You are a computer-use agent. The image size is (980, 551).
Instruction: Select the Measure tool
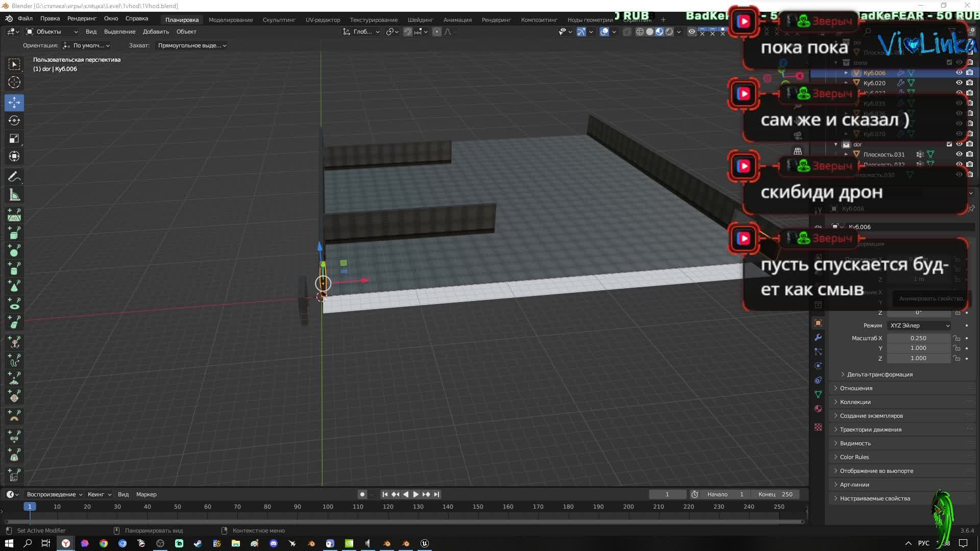click(14, 195)
